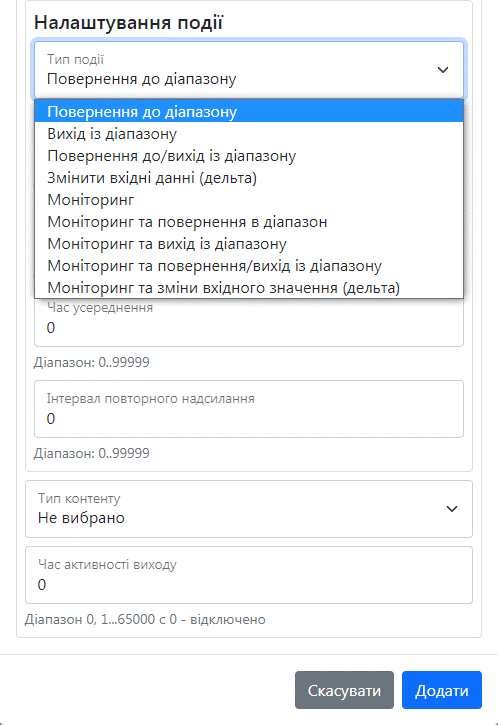This screenshot has width=498, height=725.
Task: Click the blue 'Додати' button
Action: point(442,690)
